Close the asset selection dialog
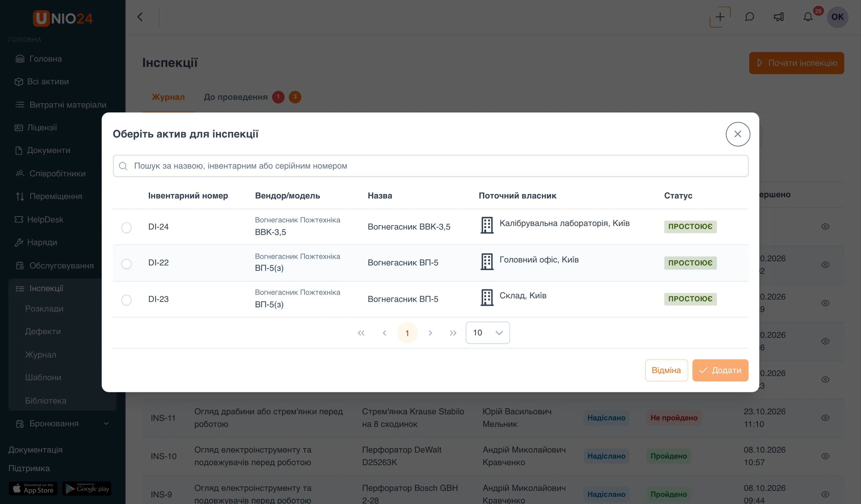This screenshot has height=504, width=861. point(738,134)
